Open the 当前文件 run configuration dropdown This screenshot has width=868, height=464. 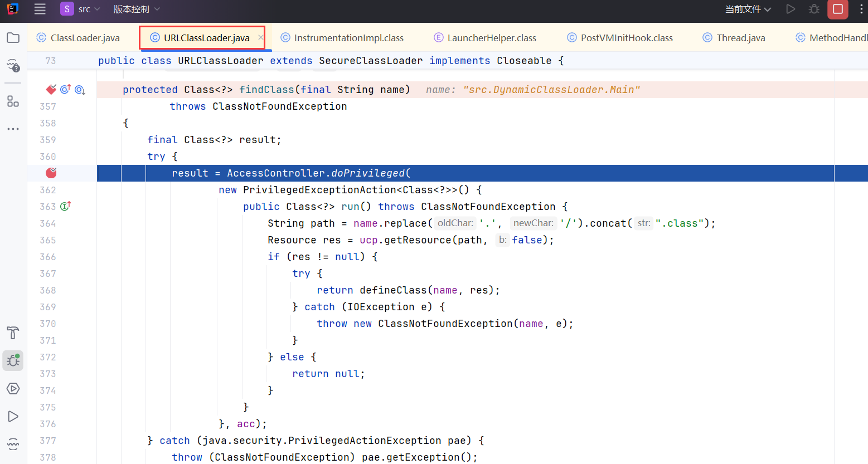pos(748,9)
